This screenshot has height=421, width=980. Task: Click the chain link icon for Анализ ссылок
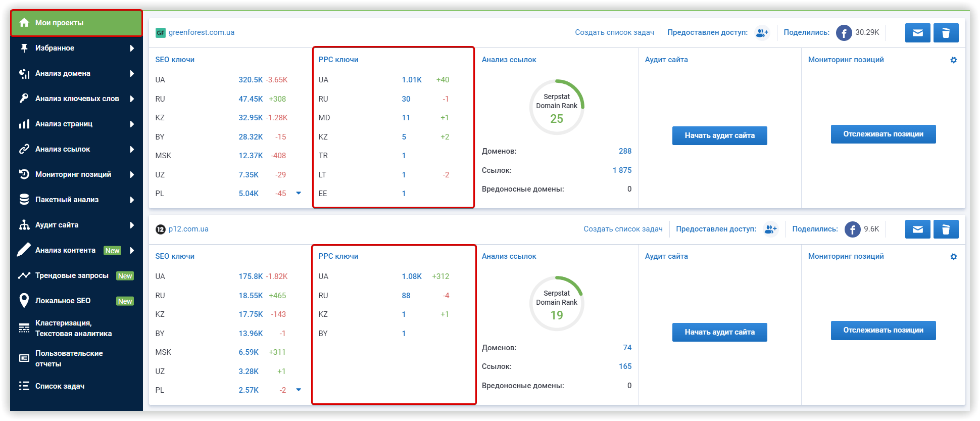pyautogui.click(x=24, y=149)
